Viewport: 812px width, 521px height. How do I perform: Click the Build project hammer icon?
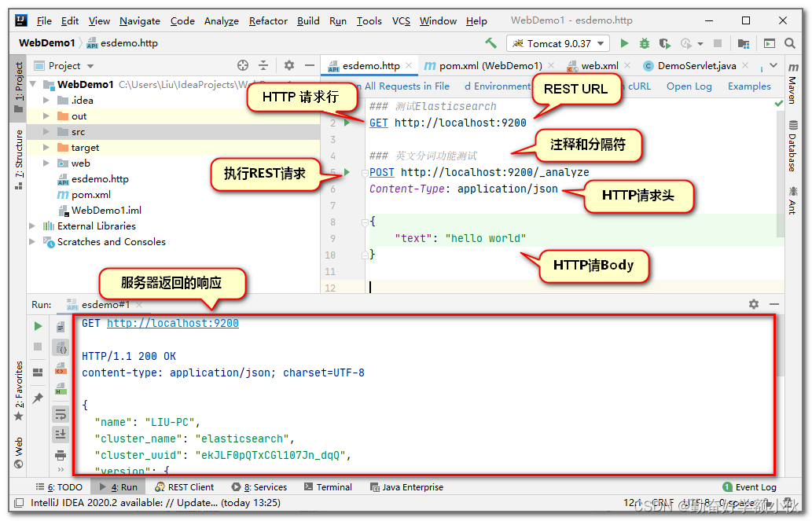pyautogui.click(x=491, y=43)
